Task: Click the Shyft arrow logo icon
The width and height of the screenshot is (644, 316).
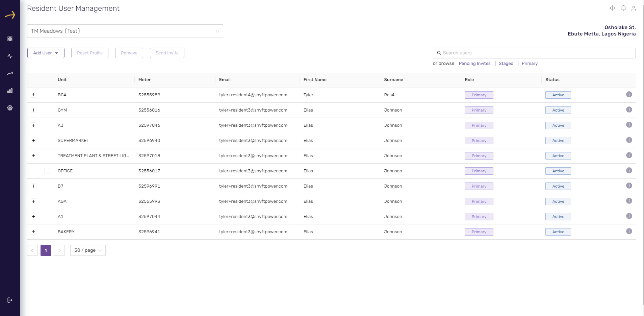Action: click(x=10, y=15)
